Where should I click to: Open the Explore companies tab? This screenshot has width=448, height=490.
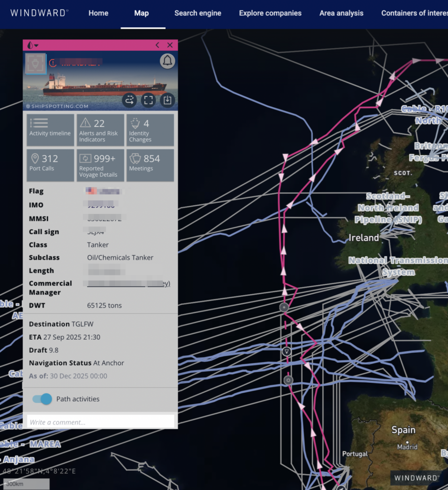pos(270,13)
